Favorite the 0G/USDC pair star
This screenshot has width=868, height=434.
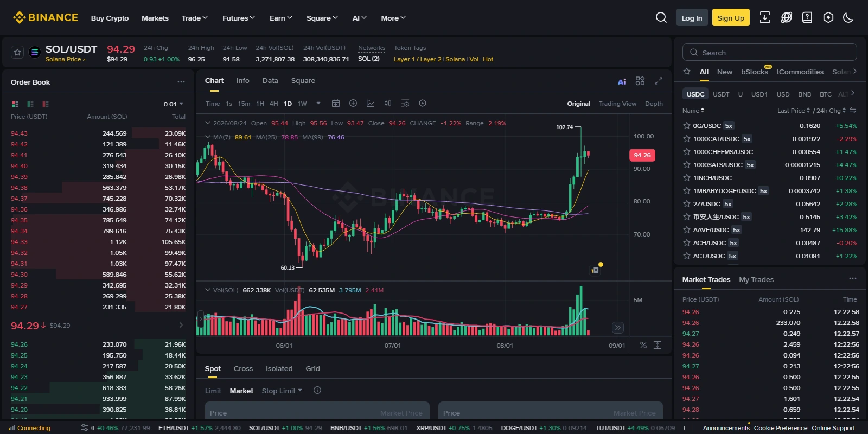click(x=686, y=126)
